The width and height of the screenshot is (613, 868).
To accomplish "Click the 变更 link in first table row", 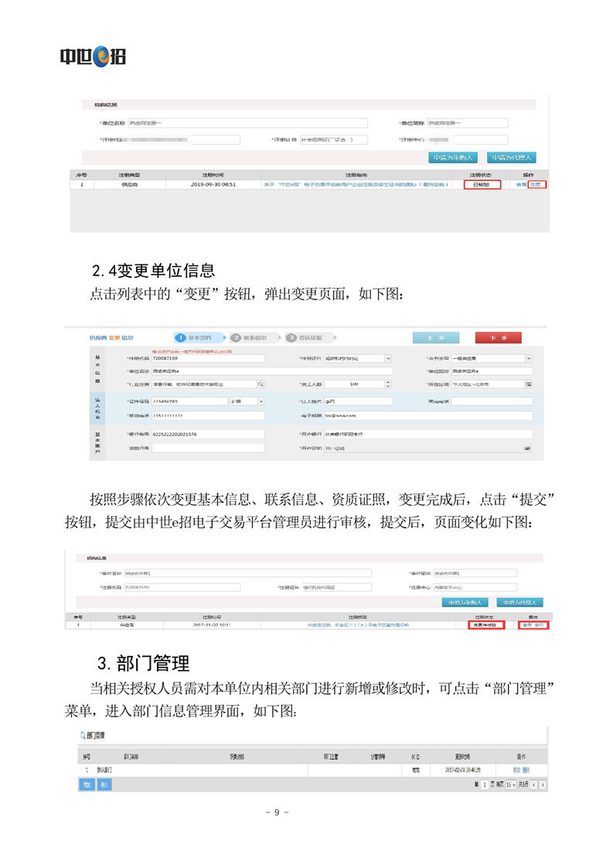I will click(x=536, y=185).
